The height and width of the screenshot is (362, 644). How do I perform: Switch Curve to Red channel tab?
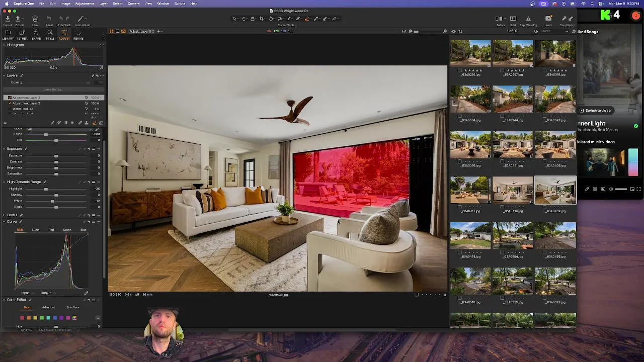point(51,230)
